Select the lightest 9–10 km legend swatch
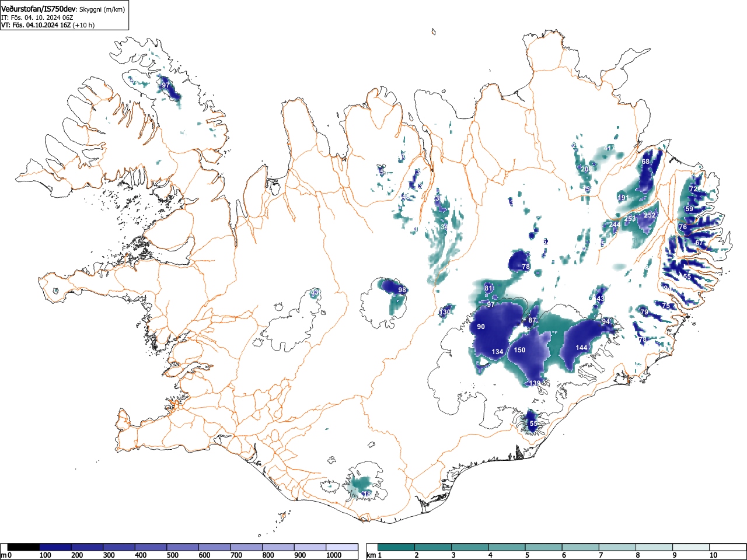Screen dimensions: 747x560 [x=691, y=547]
